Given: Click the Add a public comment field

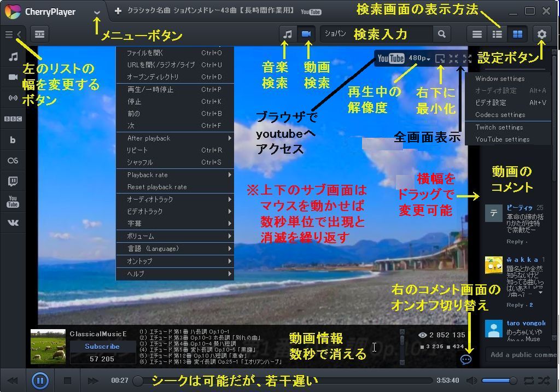Looking at the screenshot, I should tap(522, 354).
